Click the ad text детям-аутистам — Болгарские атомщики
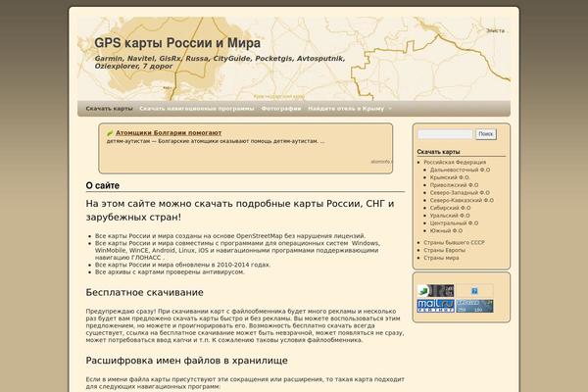The width and height of the screenshot is (588, 392). [x=216, y=141]
